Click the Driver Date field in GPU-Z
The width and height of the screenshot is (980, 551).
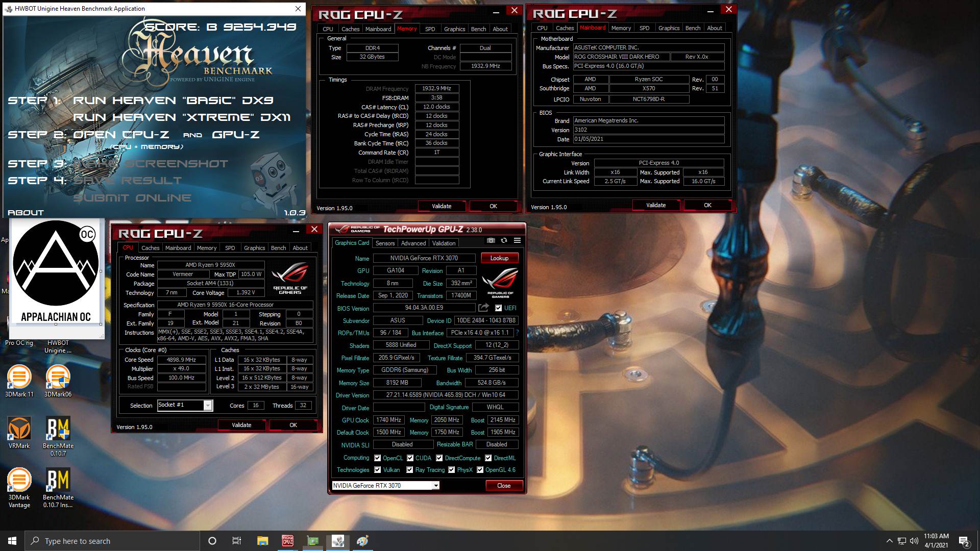pos(399,407)
